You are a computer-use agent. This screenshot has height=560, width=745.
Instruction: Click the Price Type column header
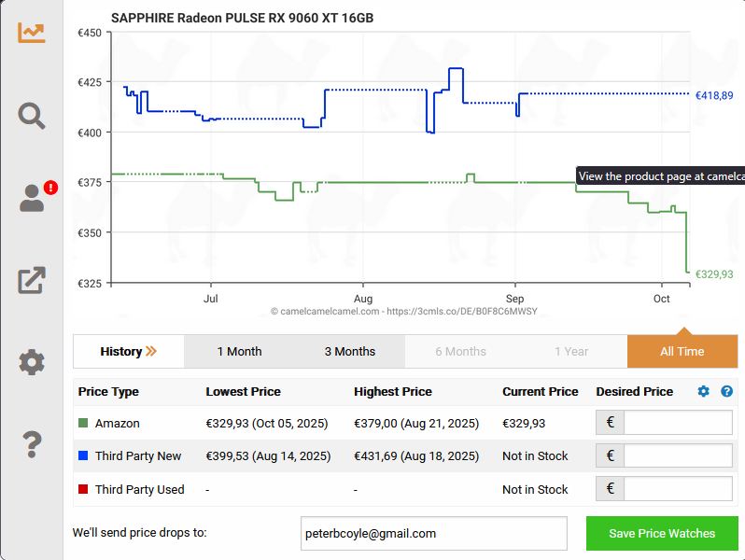(x=108, y=391)
